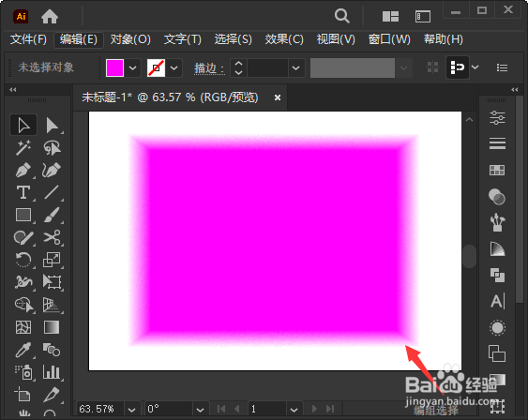Image resolution: width=528 pixels, height=420 pixels.
Task: Select the Pen tool
Action: click(x=23, y=171)
